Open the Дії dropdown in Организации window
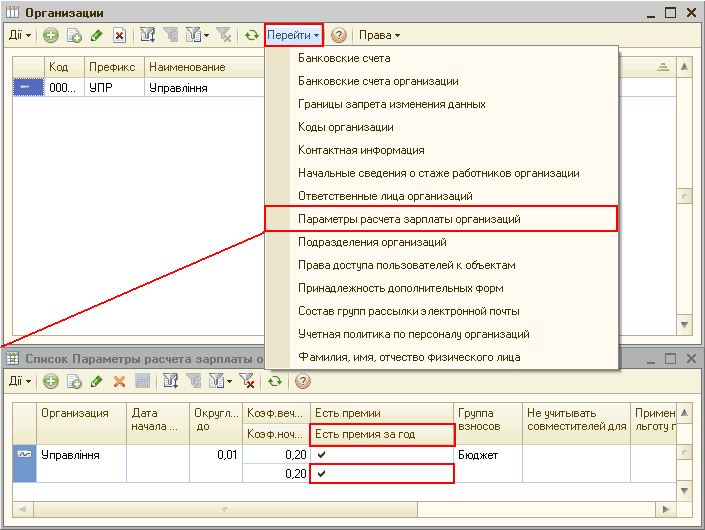The width and height of the screenshot is (705, 530). point(20,36)
